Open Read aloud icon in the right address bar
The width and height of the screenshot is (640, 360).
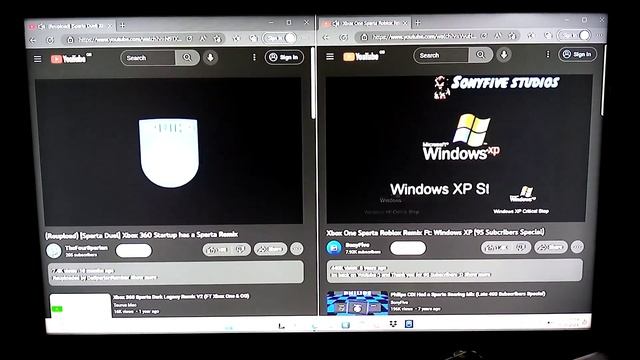click(x=498, y=36)
